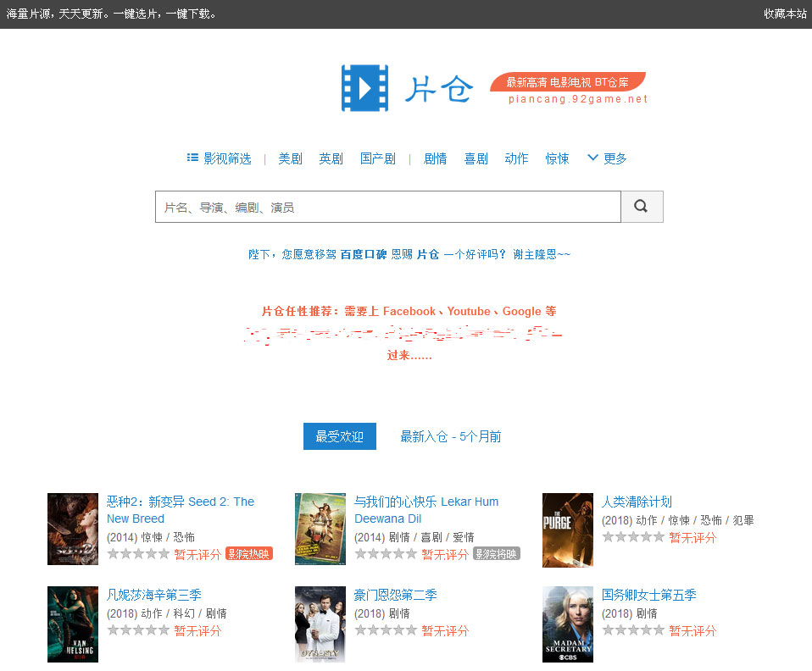Open the Seed 2 movie poster
This screenshot has height=671, width=812.
point(73,529)
